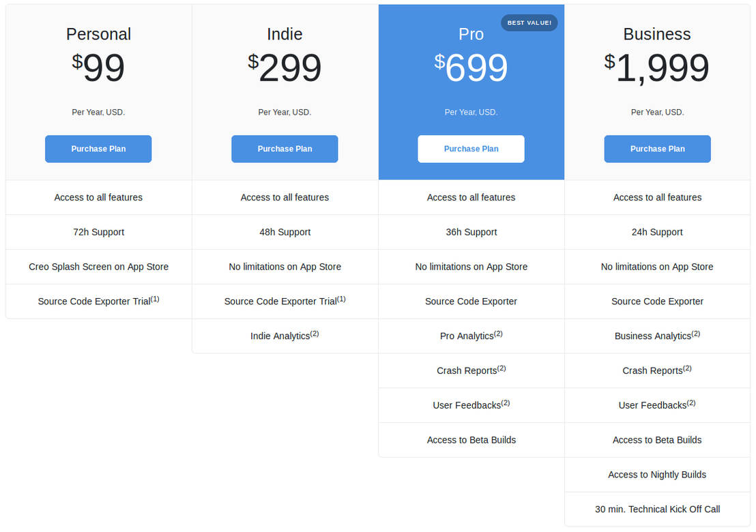The height and width of the screenshot is (532, 756).
Task: Click Pro Analytics feature row
Action: click(x=471, y=336)
